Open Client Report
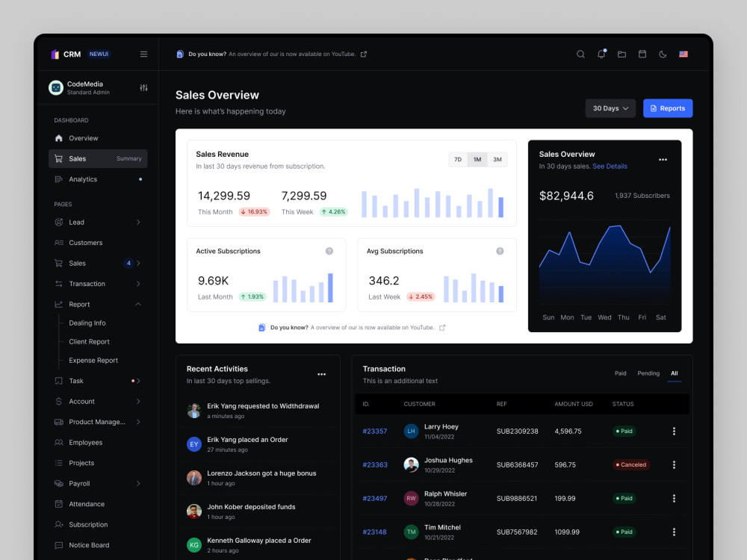Image resolution: width=747 pixels, height=560 pixels. point(89,341)
